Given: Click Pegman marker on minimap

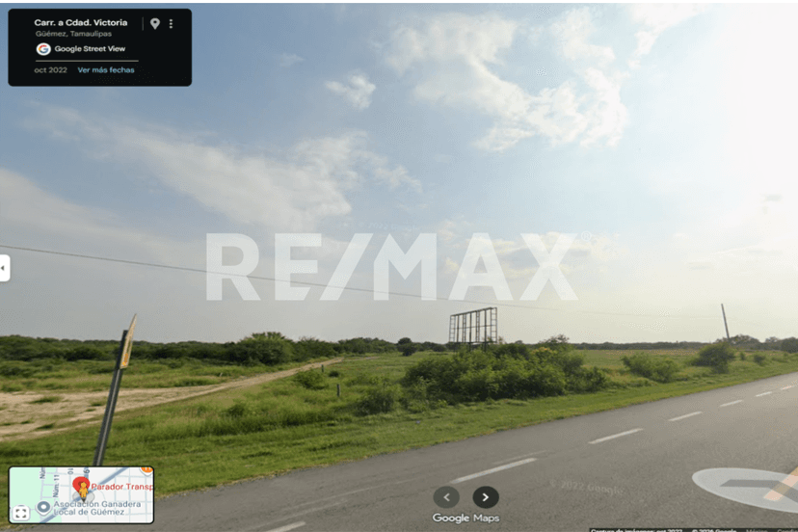Looking at the screenshot, I should (x=82, y=492).
